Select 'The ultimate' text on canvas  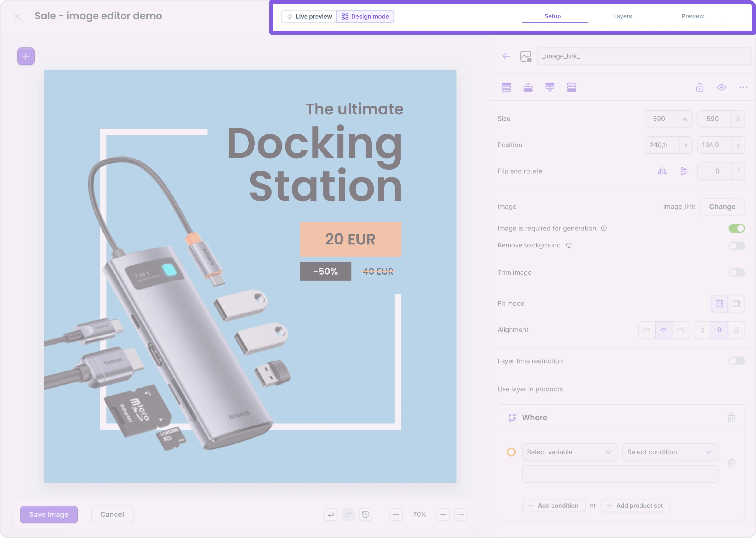(x=354, y=109)
